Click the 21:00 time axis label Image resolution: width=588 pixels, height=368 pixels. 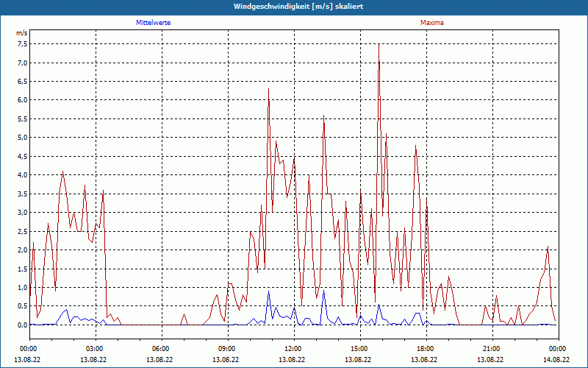(x=492, y=349)
